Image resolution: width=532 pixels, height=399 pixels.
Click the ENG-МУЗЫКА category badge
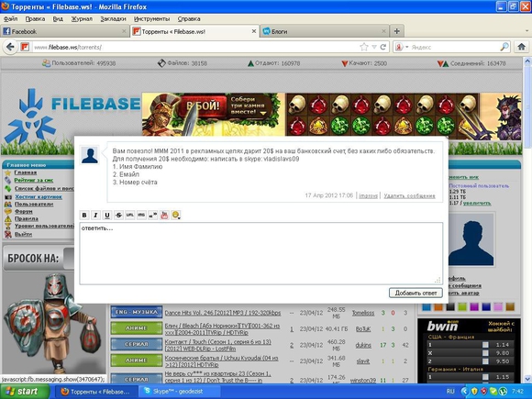click(x=137, y=312)
